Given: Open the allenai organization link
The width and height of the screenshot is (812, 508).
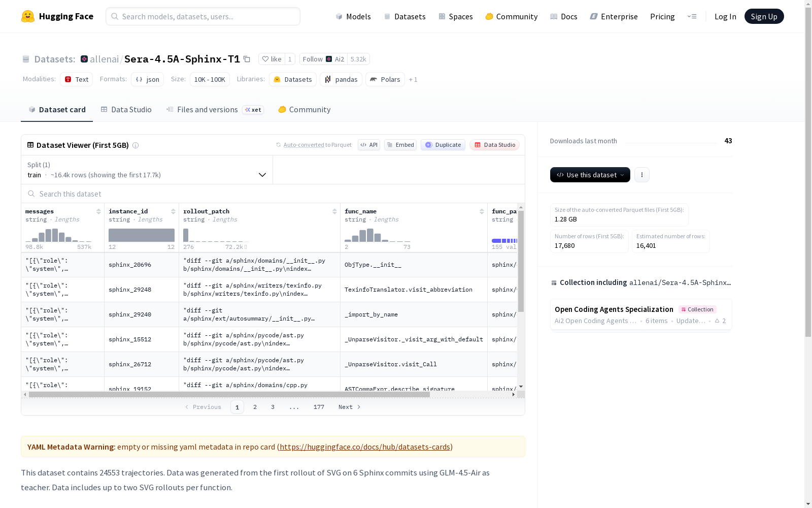Looking at the screenshot, I should point(104,59).
